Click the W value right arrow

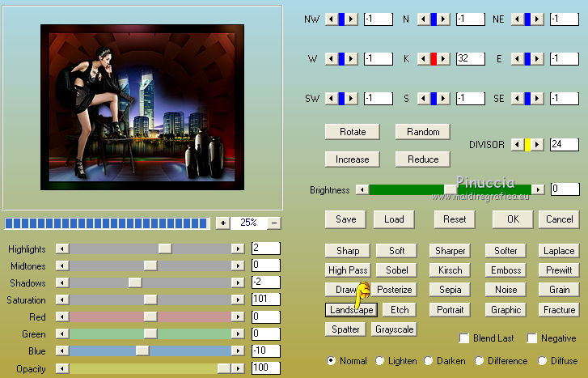[x=351, y=59]
